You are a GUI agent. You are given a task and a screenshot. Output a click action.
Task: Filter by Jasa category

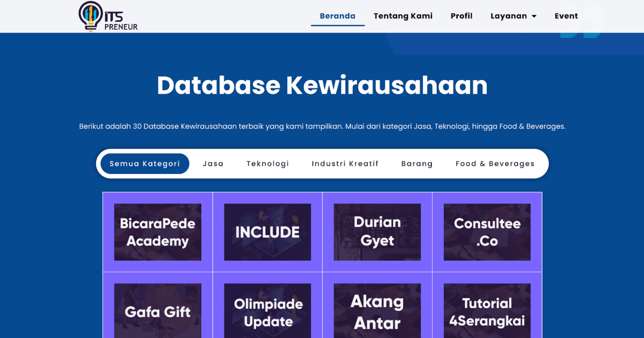[213, 164]
